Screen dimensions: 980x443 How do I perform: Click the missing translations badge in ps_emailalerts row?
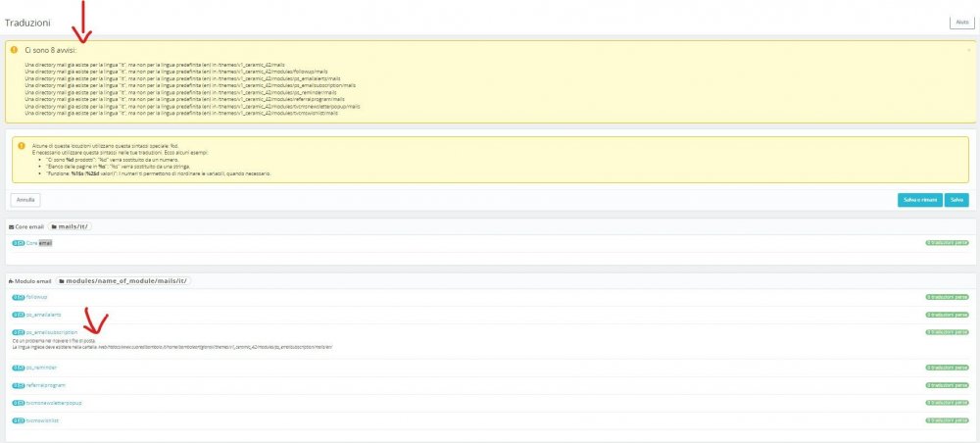(947, 315)
